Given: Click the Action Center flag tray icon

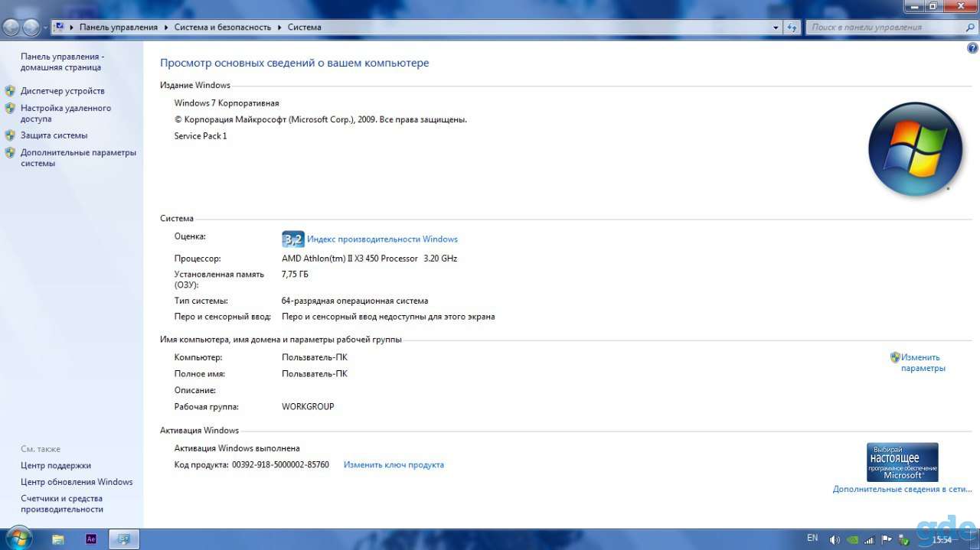Looking at the screenshot, I should (x=886, y=539).
